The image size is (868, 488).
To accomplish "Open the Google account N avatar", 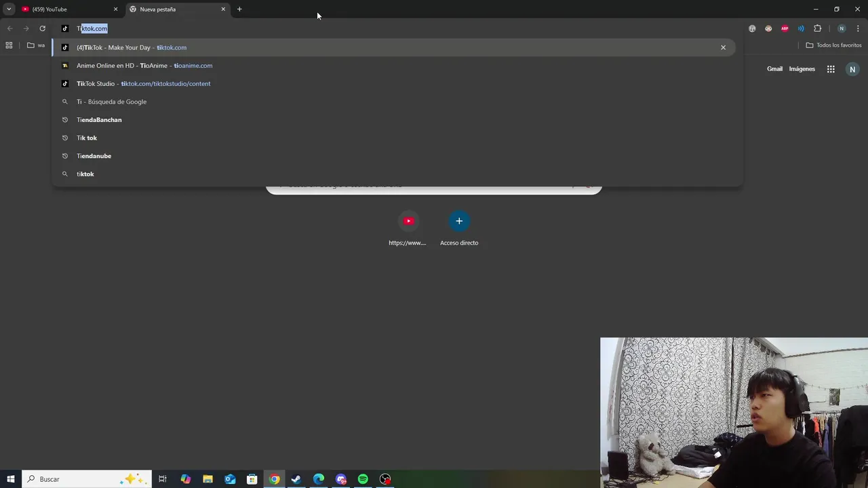I will 852,69.
